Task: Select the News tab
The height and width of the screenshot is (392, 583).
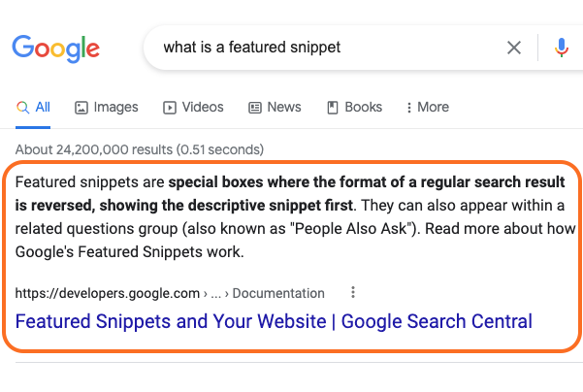Action: 275,107
